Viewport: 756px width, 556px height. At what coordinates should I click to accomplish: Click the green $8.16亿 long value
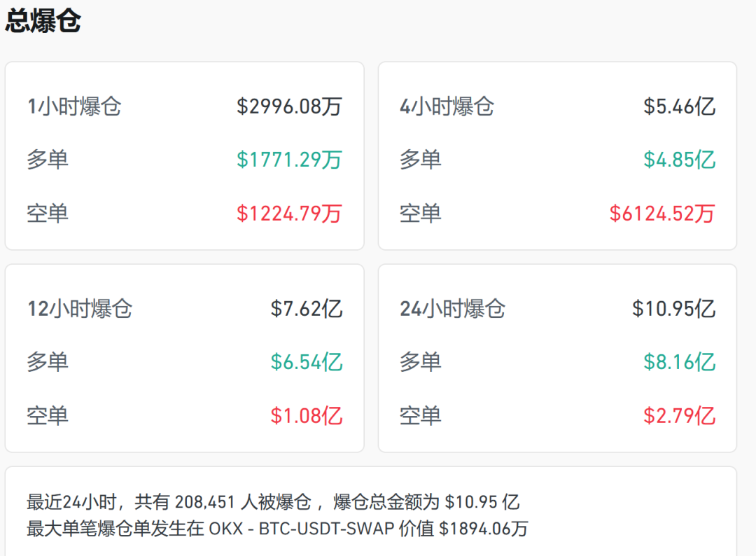coord(679,362)
